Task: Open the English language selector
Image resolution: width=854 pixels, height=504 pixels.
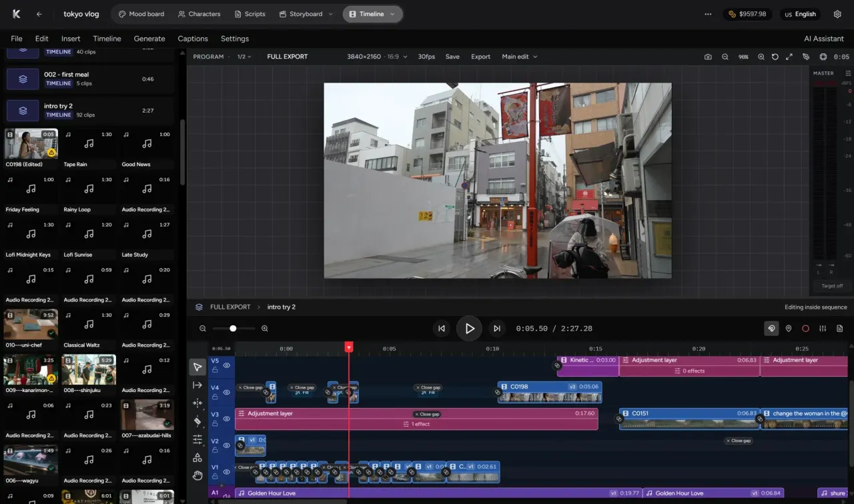Action: tap(800, 14)
